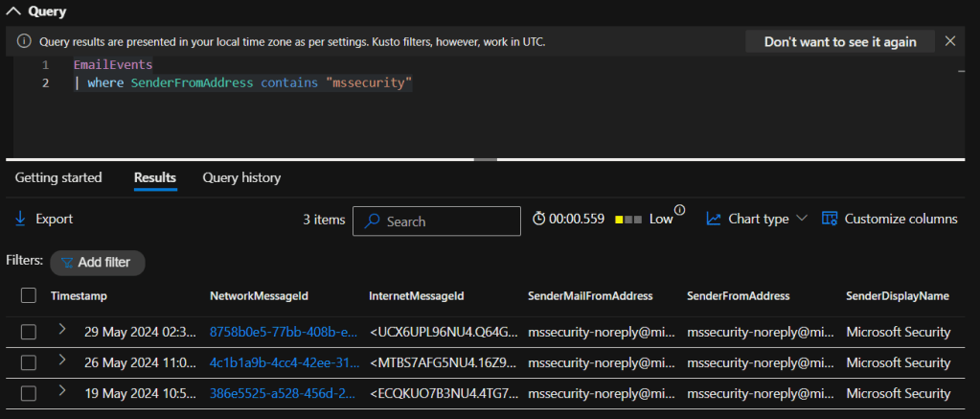This screenshot has height=419, width=980.
Task: Toggle the select-all checkbox in header row
Action: click(x=29, y=295)
